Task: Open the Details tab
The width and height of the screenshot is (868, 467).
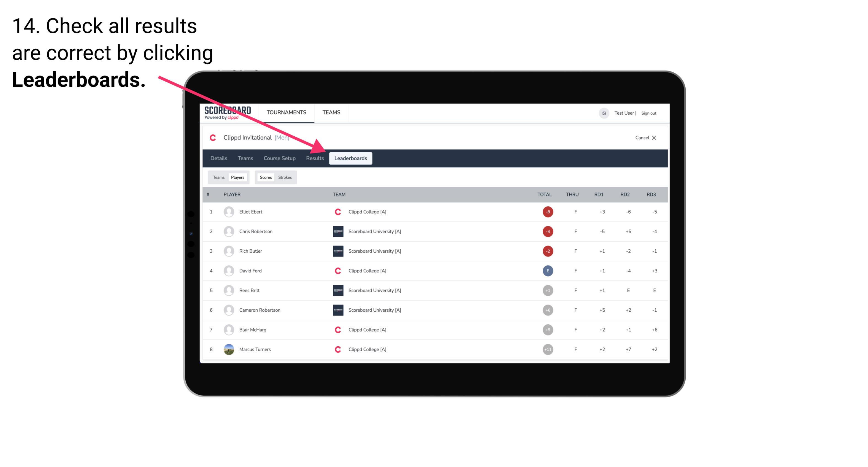Action: [x=218, y=158]
